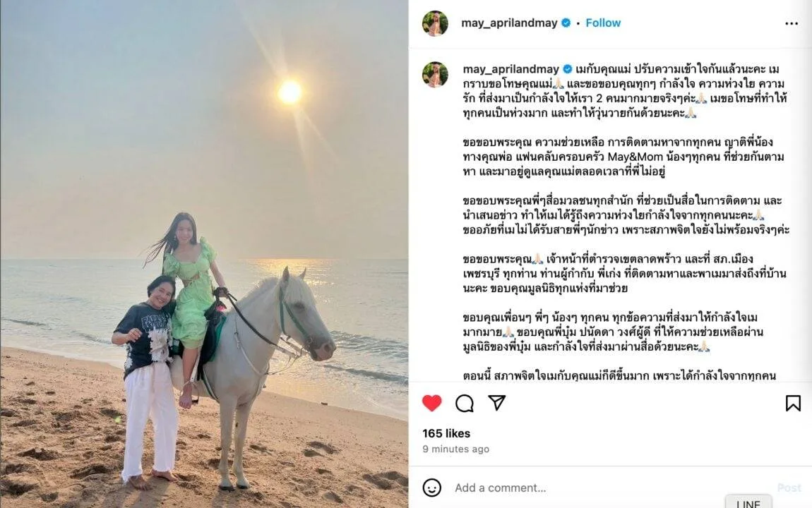Viewport: 812px width, 508px height.
Task: Unlike the post via red heart icon
Action: (432, 403)
